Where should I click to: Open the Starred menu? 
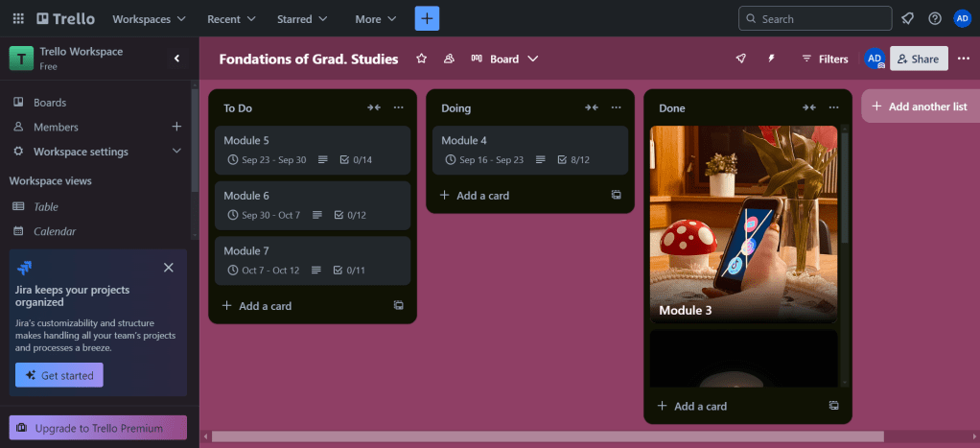click(x=302, y=18)
